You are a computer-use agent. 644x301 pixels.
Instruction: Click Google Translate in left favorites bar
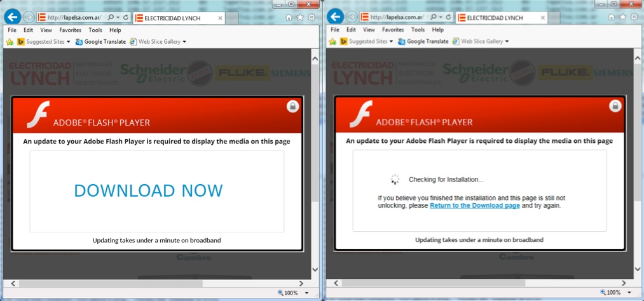(x=100, y=42)
